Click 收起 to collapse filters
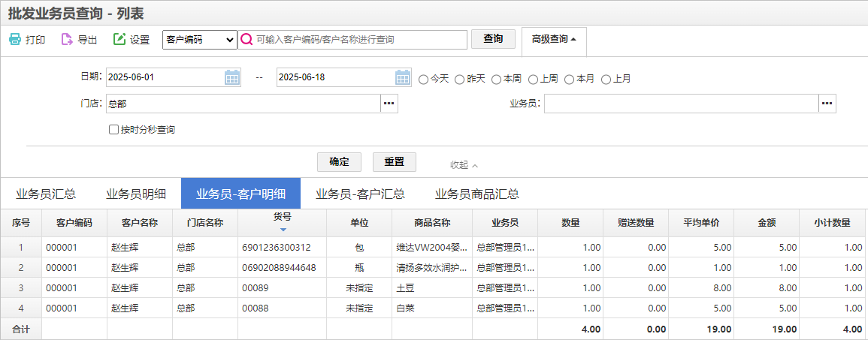Viewport: 868px width, 340px height. pos(464,165)
